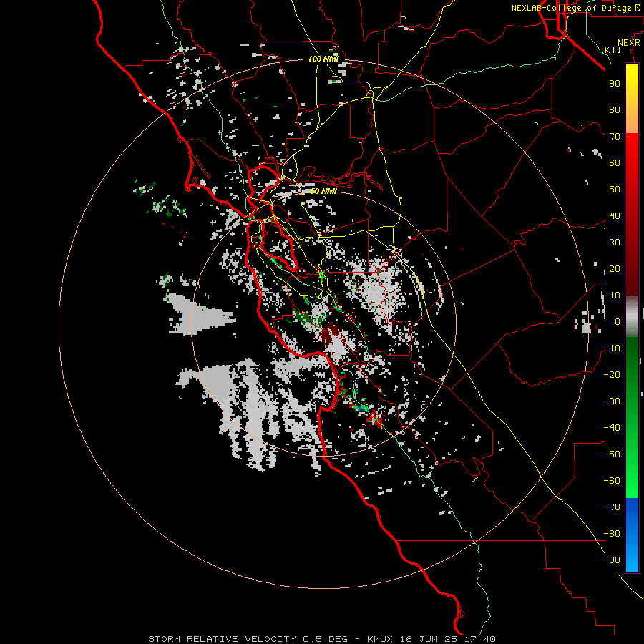Click the blue segment of the color bar
This screenshot has height=644, width=644.
[632, 535]
